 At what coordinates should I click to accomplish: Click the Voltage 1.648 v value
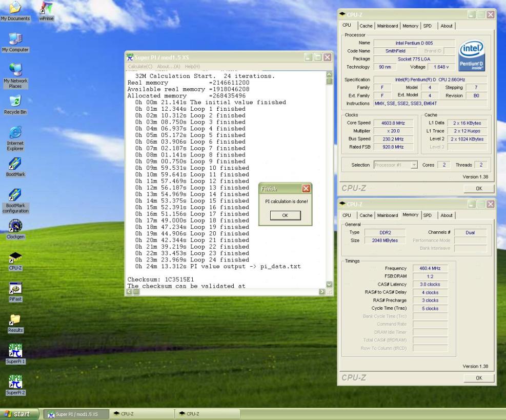[441, 67]
